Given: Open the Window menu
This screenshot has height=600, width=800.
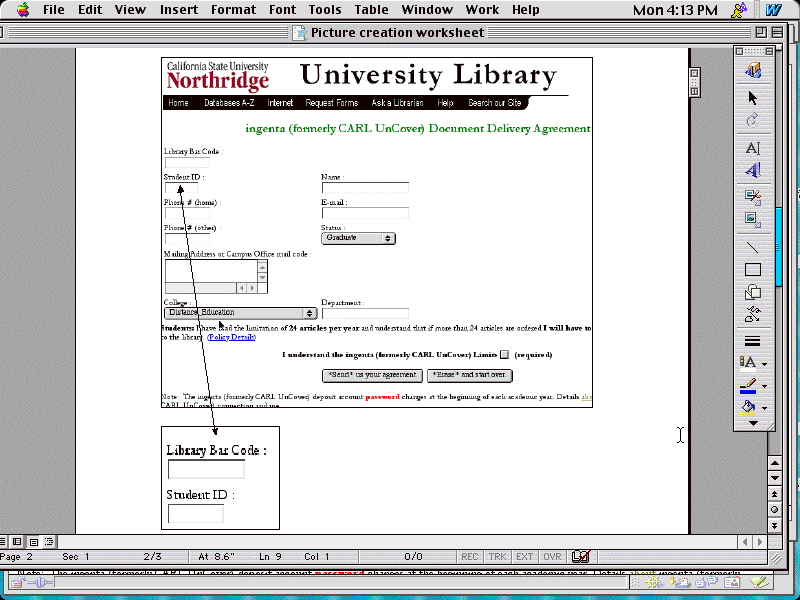Looking at the screenshot, I should point(427,10).
